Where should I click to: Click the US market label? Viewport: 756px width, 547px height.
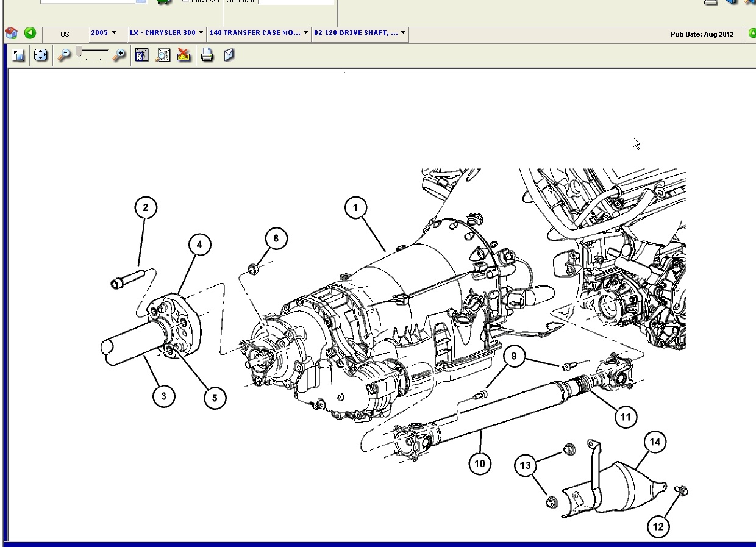pyautogui.click(x=65, y=34)
